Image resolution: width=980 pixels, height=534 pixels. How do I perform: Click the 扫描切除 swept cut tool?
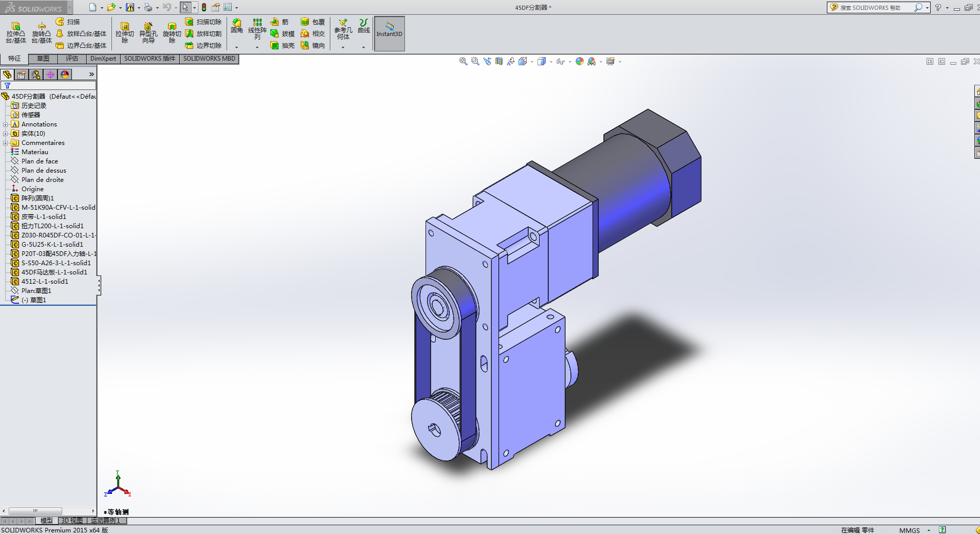pos(204,22)
